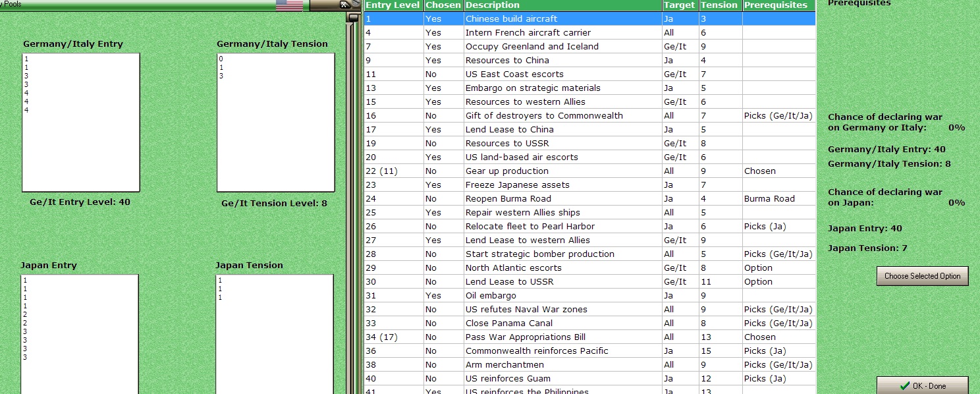Select the 'Reopen Burma Road' row
The image size is (980, 394).
(589, 199)
